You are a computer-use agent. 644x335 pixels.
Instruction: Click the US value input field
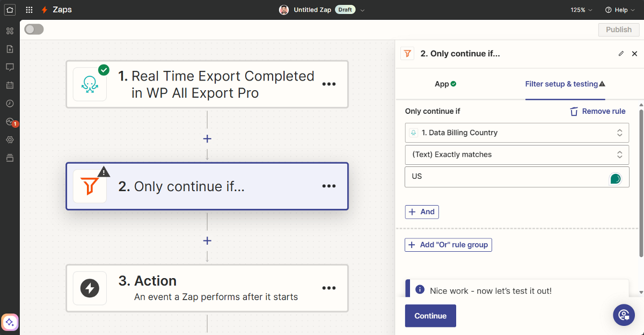[x=504, y=177]
